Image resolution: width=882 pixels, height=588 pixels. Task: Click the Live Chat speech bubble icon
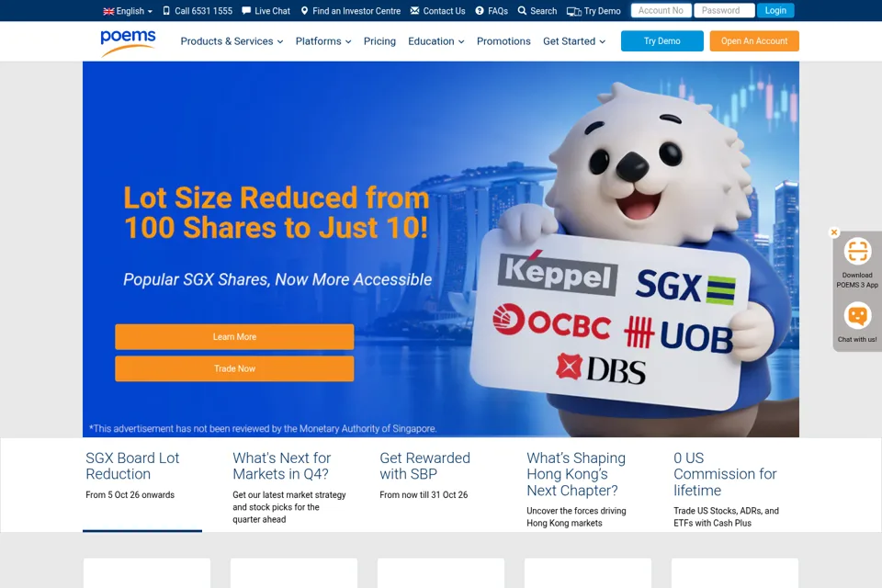[x=246, y=11]
